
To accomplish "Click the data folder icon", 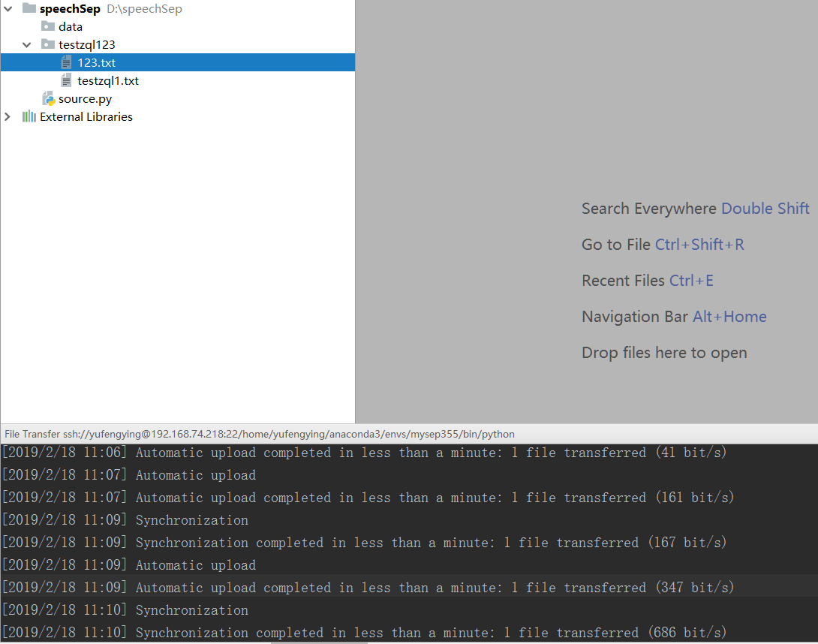I will pyautogui.click(x=48, y=26).
